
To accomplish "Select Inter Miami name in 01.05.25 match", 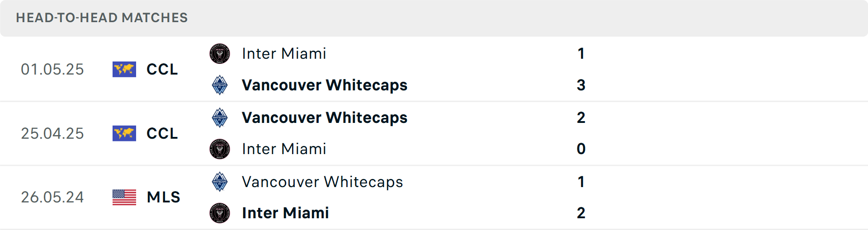I will pos(284,54).
